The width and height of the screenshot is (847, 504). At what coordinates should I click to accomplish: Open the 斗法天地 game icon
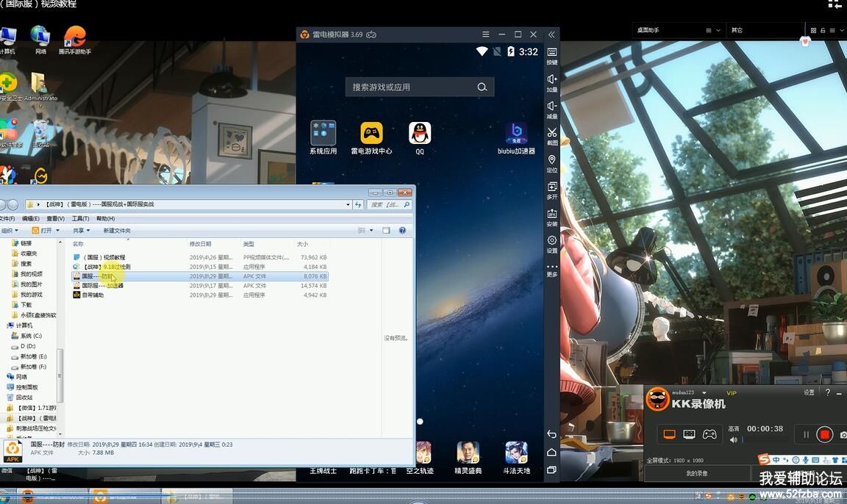[516, 458]
